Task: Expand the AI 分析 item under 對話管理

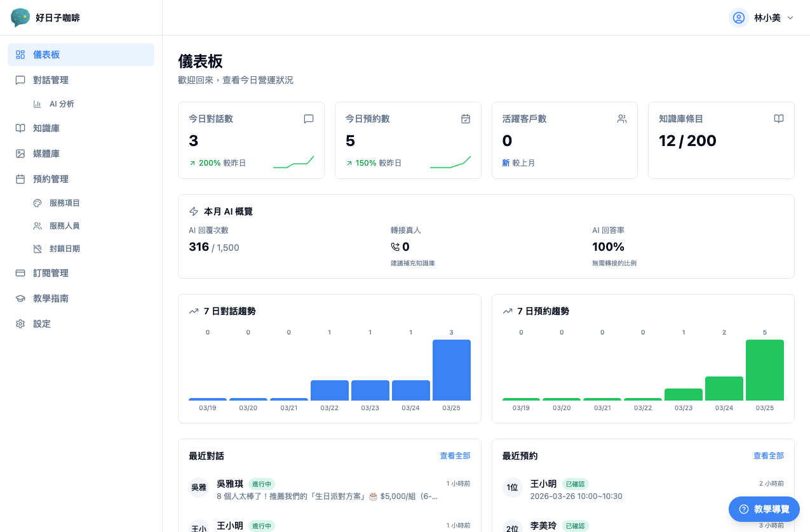Action: (x=61, y=103)
